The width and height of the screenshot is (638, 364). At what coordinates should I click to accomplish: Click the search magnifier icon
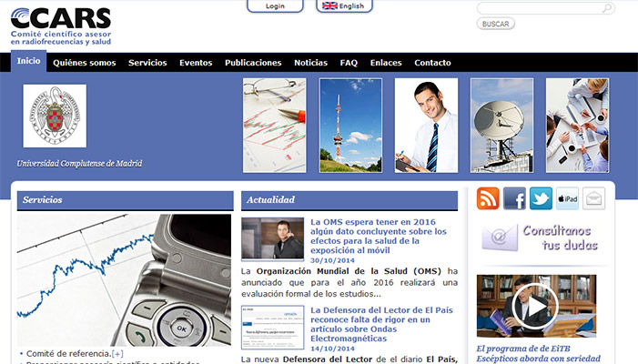click(x=607, y=8)
